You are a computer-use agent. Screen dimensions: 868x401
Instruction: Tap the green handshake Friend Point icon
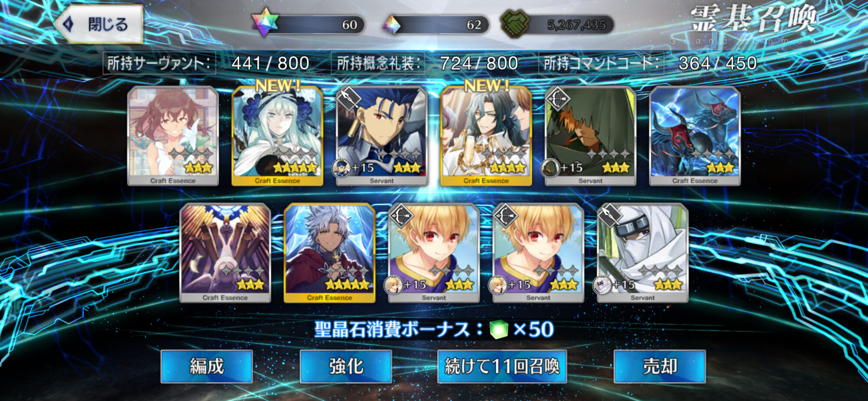(x=515, y=23)
